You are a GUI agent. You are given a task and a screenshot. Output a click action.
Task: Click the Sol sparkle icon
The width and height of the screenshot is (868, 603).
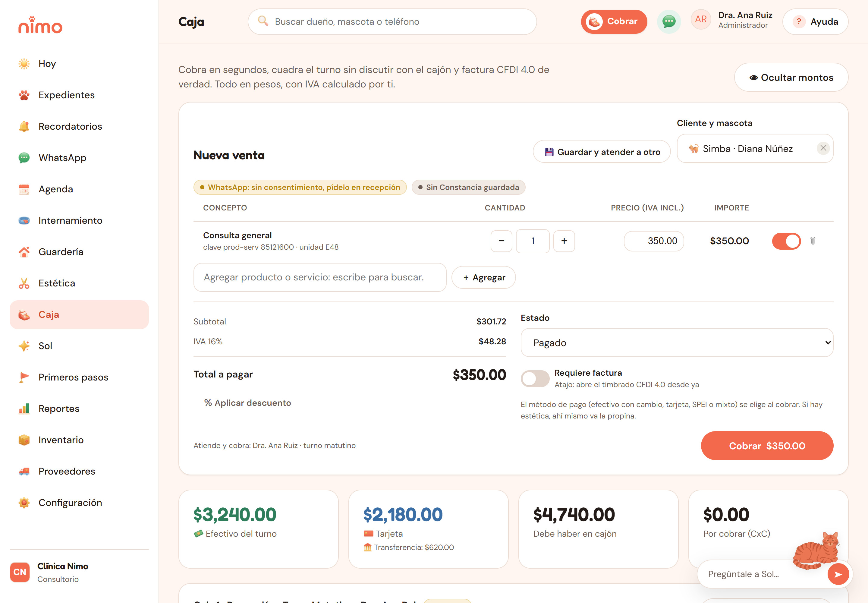pyautogui.click(x=24, y=346)
